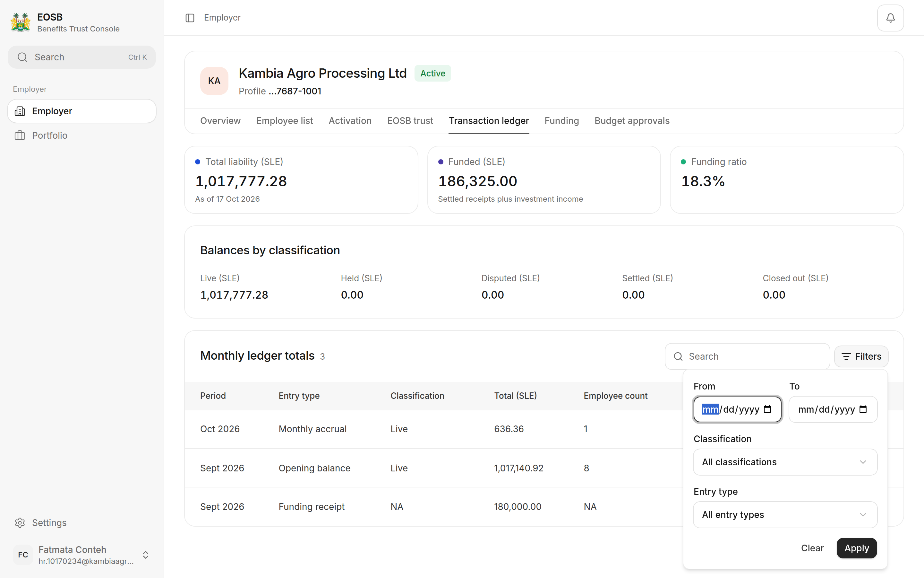Click the 1,017,140.92 total cell
This screenshot has height=578, width=924.
coord(518,468)
